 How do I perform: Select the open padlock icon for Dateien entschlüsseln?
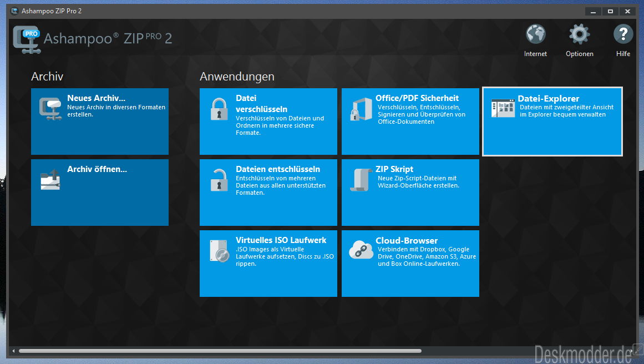coord(219,180)
